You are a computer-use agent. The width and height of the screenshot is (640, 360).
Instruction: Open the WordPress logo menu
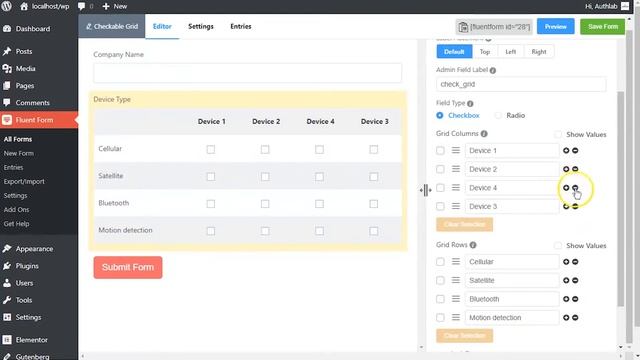click(7, 6)
